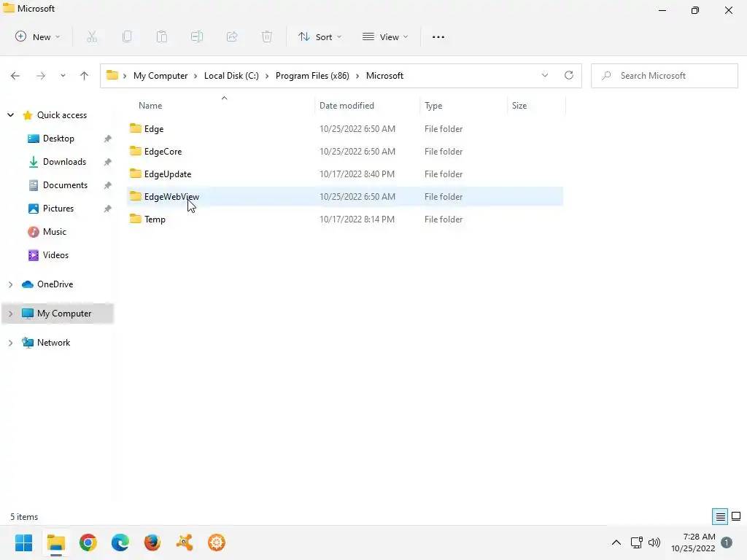The width and height of the screenshot is (747, 560).
Task: Click Microsoft breadcrumb segment
Action: coord(385,76)
